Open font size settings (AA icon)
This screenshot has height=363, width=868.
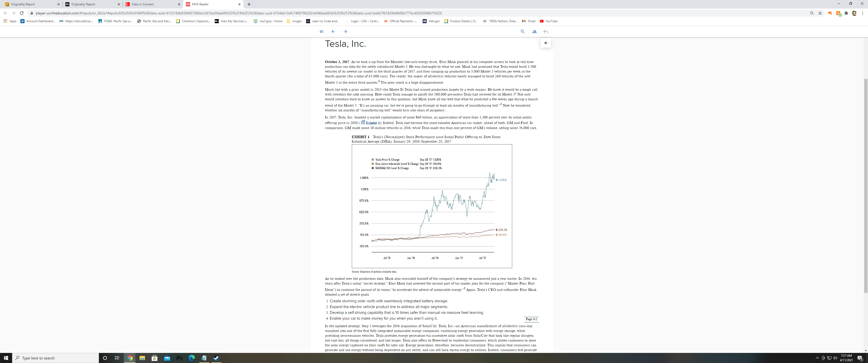tap(534, 32)
